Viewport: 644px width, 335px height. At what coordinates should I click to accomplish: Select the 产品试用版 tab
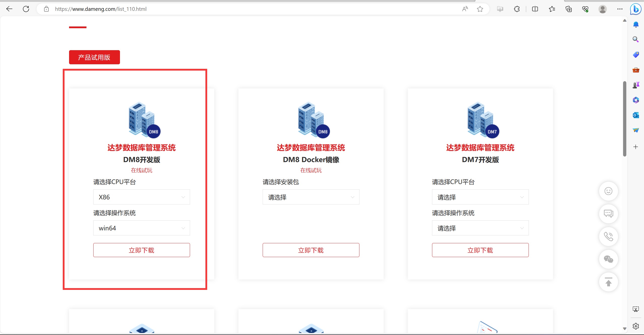click(94, 57)
